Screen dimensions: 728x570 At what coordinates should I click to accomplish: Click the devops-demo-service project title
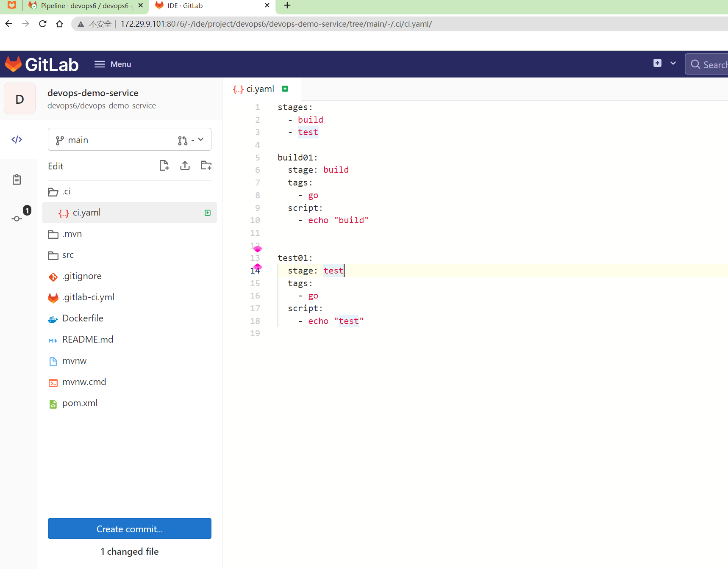pyautogui.click(x=93, y=93)
